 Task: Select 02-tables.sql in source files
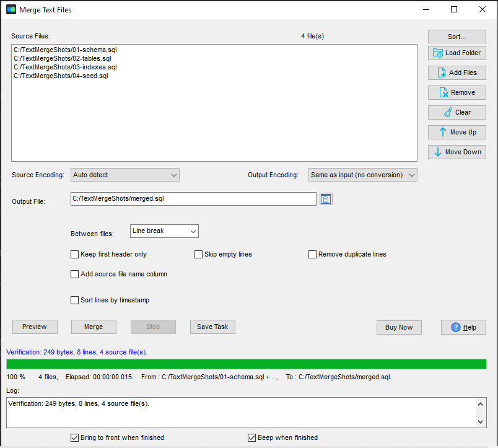(62, 58)
